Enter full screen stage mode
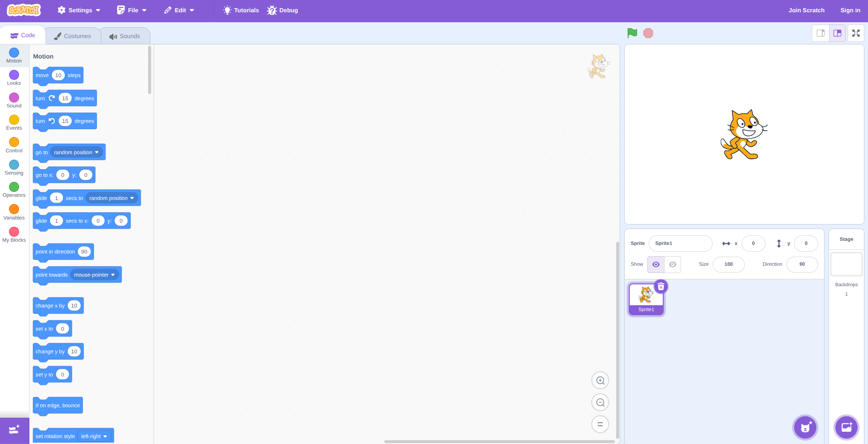The image size is (868, 444). coord(855,33)
